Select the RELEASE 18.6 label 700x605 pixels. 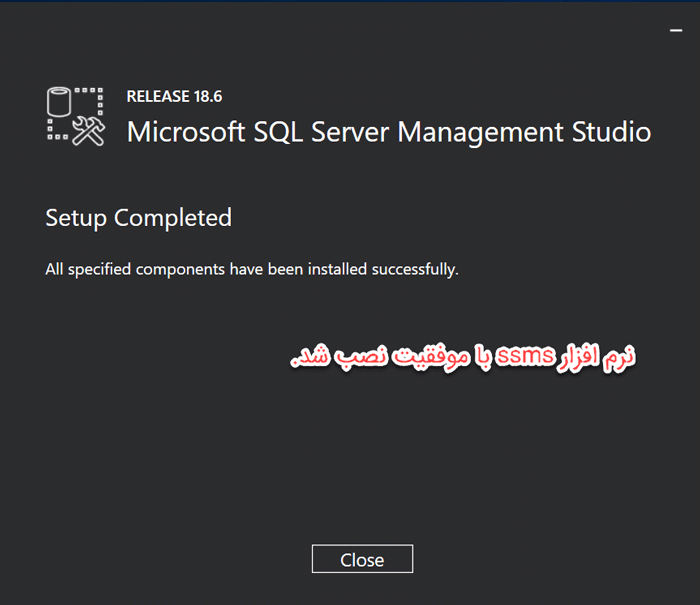(174, 96)
